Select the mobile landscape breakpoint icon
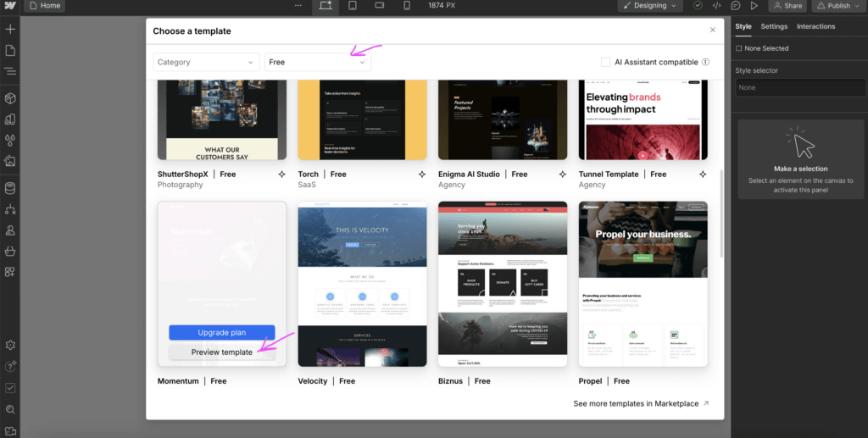The height and width of the screenshot is (438, 868). click(380, 6)
